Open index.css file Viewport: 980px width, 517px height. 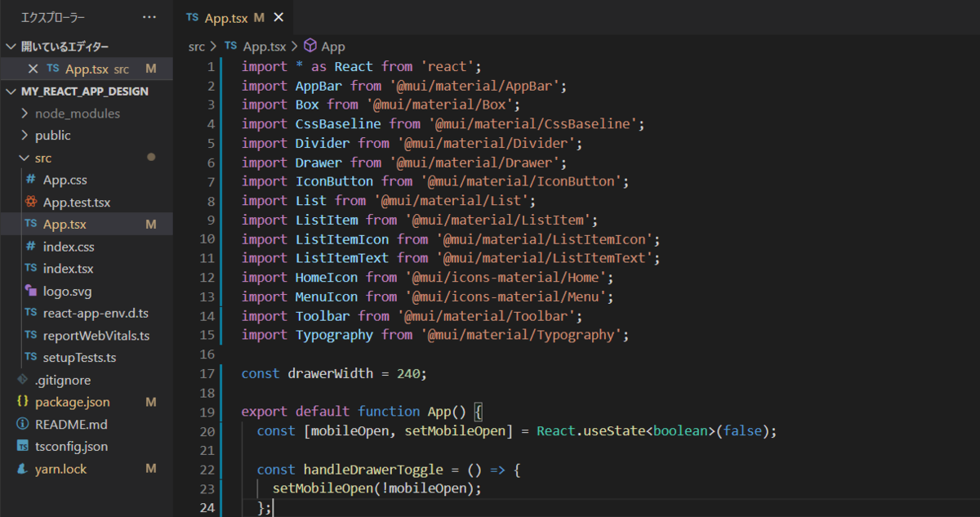coord(69,247)
